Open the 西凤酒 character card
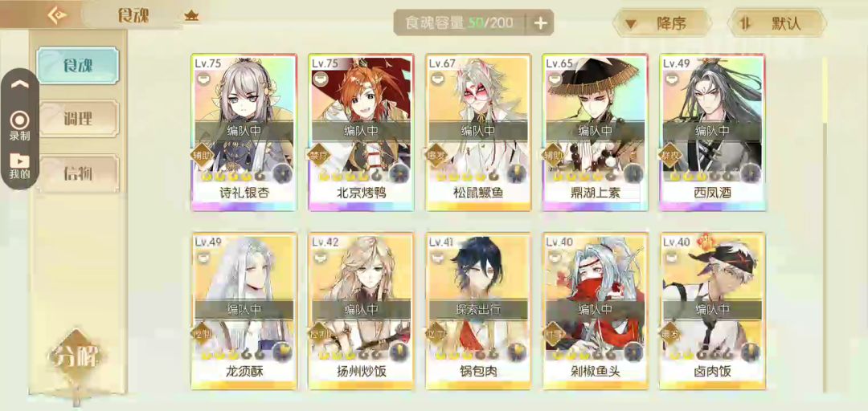This screenshot has height=411, width=868. click(x=712, y=132)
